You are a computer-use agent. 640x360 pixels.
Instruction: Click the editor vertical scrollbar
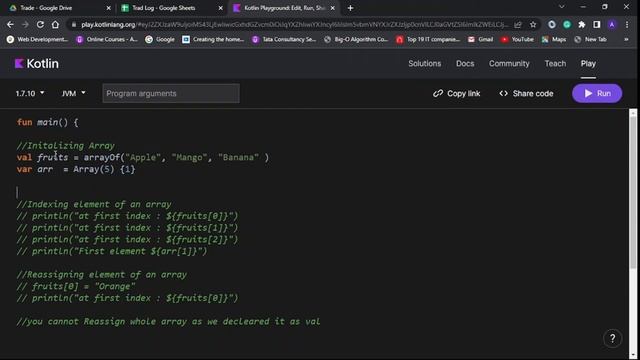[633, 192]
